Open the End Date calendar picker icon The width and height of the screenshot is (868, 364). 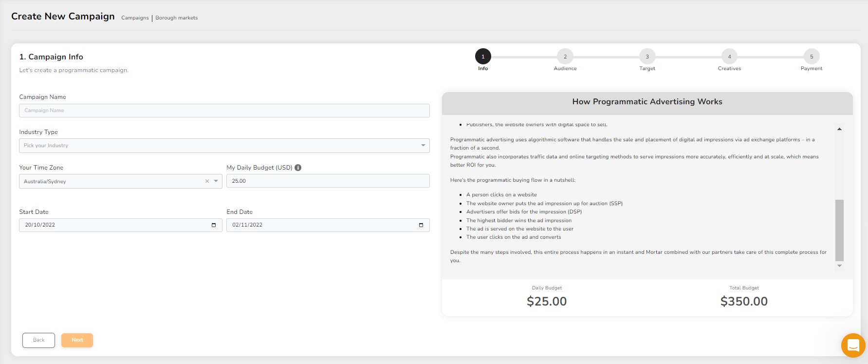[421, 225]
